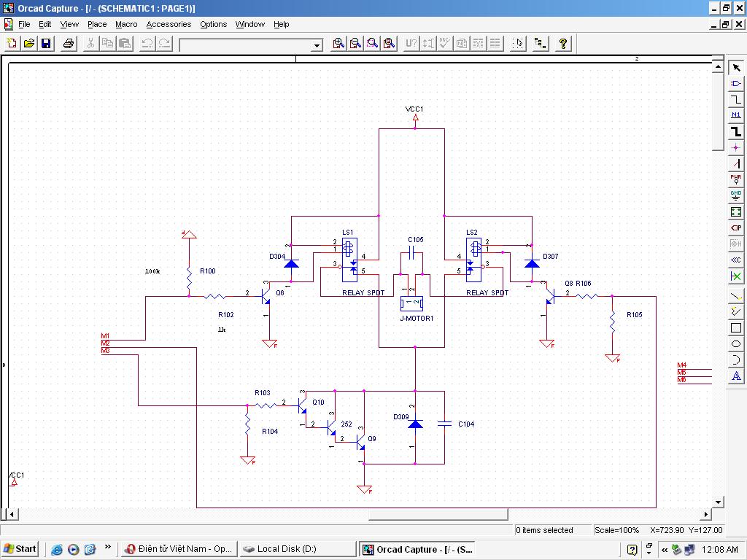Select the Place Ground GND tool
This screenshot has height=560, width=747.
(736, 195)
